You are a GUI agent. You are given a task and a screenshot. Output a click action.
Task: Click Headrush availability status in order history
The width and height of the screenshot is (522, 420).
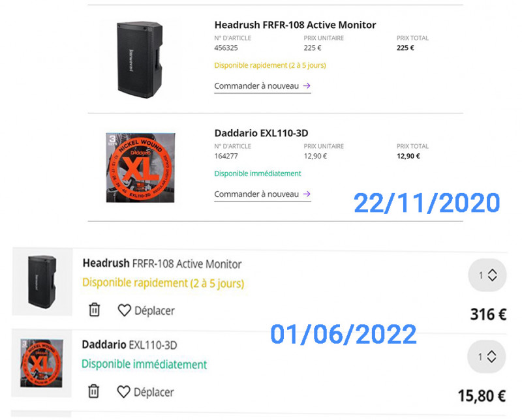269,65
